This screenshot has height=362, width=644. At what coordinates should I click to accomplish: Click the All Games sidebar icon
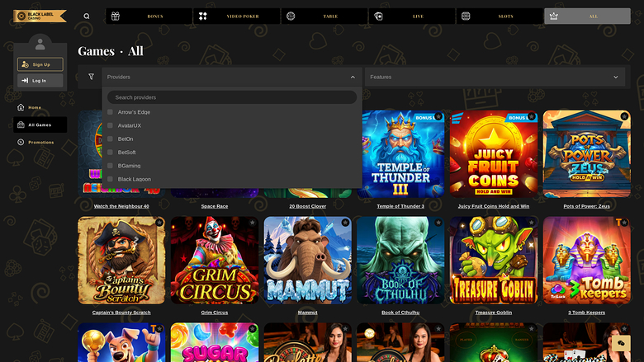[21, 125]
